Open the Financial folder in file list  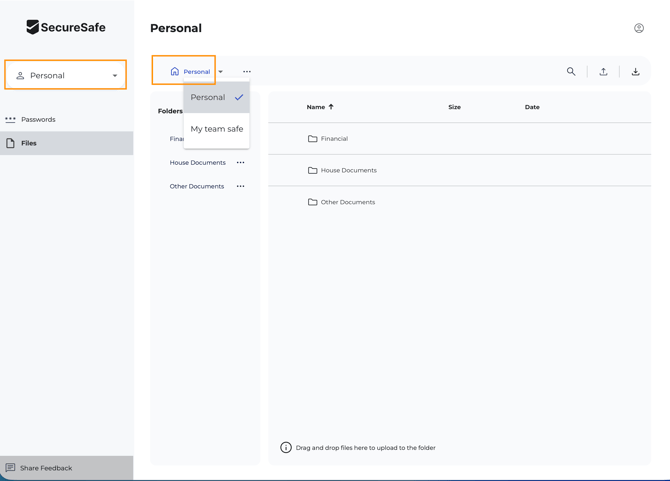point(334,139)
